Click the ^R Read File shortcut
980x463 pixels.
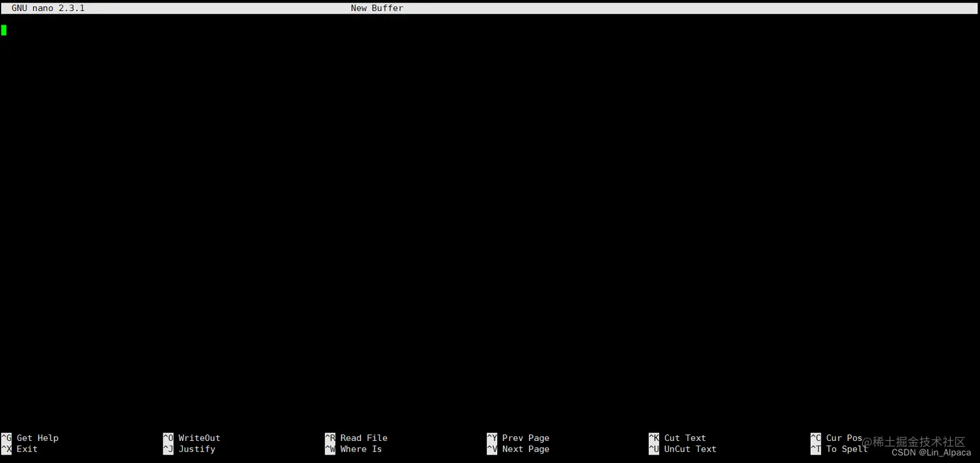pyautogui.click(x=356, y=438)
